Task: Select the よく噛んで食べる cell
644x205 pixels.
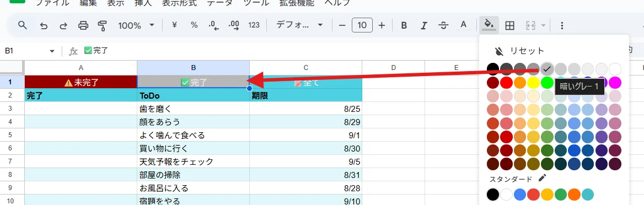Action: tap(194, 135)
